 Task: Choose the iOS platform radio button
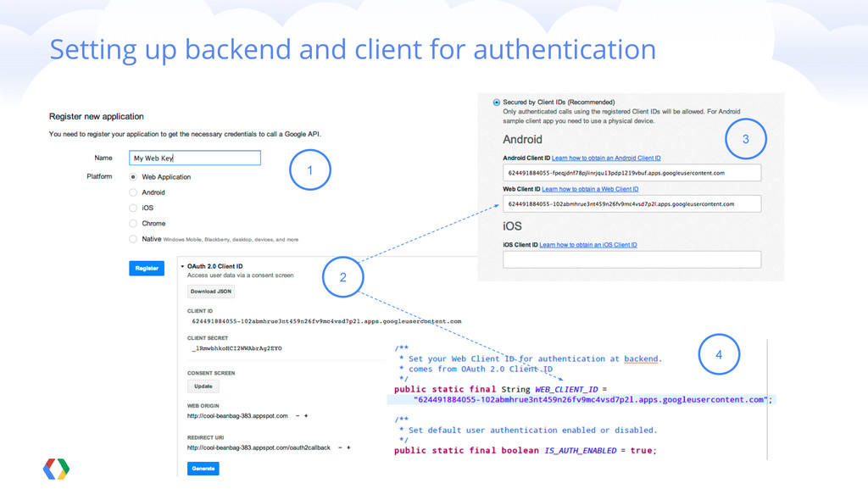click(133, 208)
